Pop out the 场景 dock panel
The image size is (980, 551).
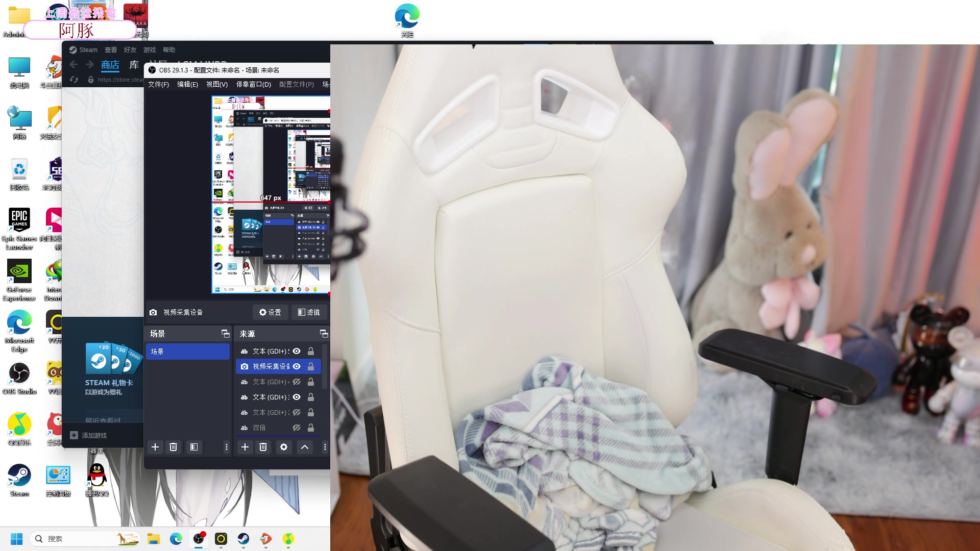pos(225,334)
